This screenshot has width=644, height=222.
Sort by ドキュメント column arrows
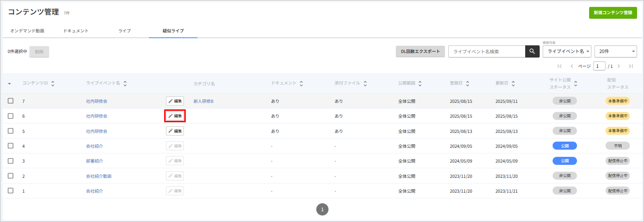[301, 83]
